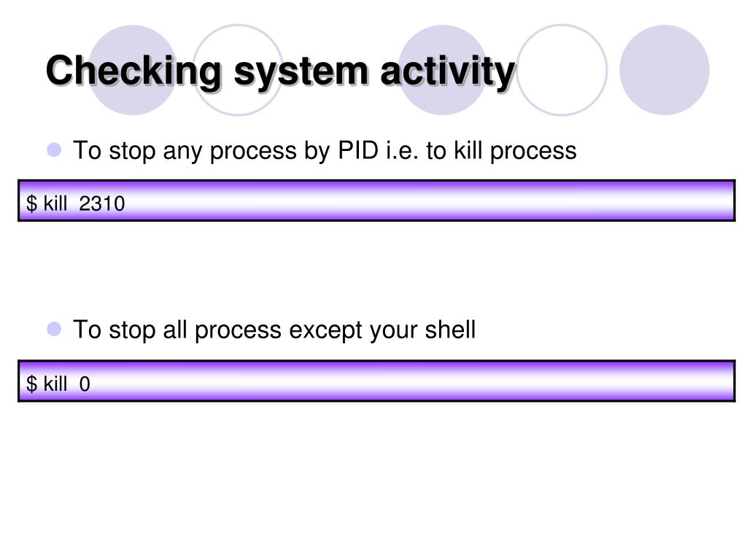Click the word 'activity' in the title
The height and width of the screenshot is (560, 747).
pyautogui.click(x=448, y=72)
